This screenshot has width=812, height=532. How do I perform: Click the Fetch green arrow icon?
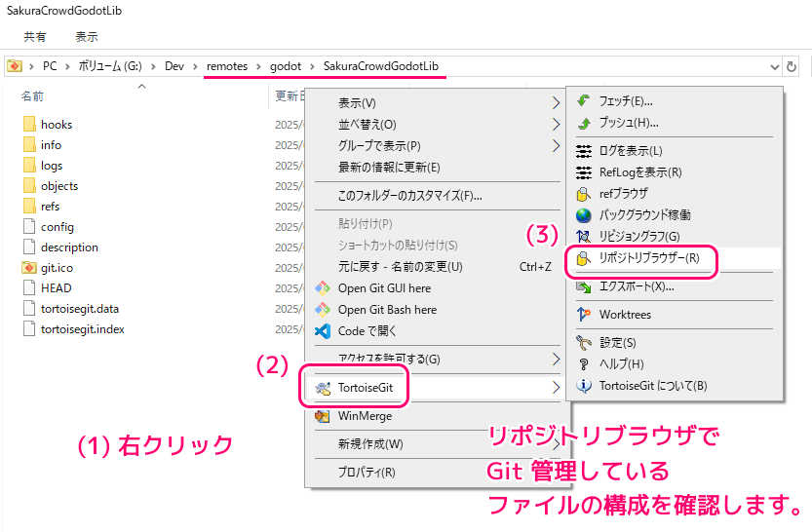pos(584,101)
